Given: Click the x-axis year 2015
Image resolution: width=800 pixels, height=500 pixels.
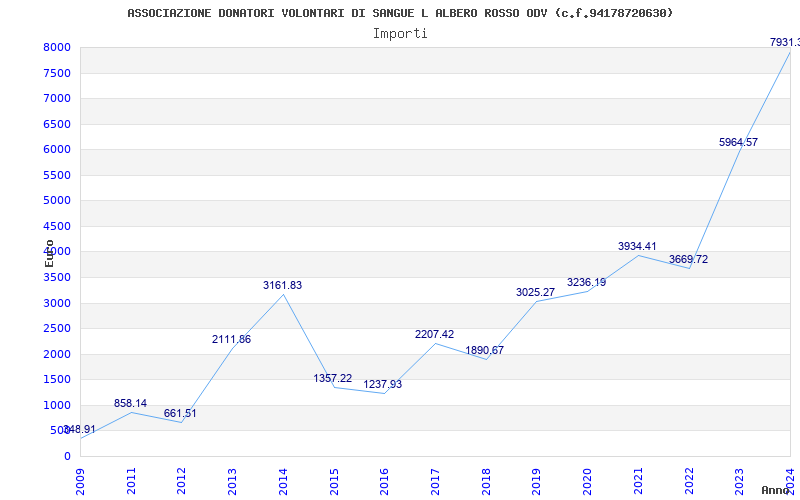Looking at the screenshot, I should coord(334,481).
